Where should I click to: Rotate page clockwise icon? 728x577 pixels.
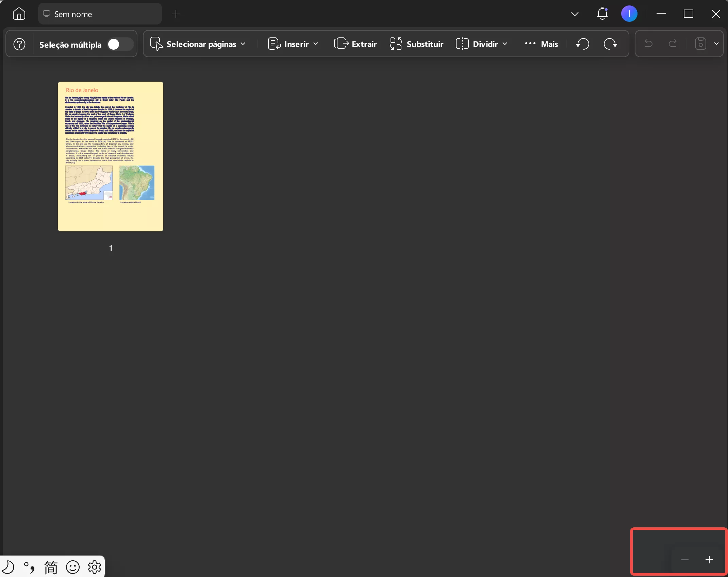tap(611, 44)
